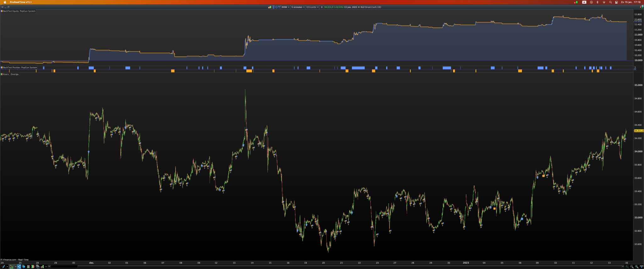The height and width of the screenshot is (269, 644).
Task: Click the BackTest Equity: PopGun System label
Action: point(19,11)
